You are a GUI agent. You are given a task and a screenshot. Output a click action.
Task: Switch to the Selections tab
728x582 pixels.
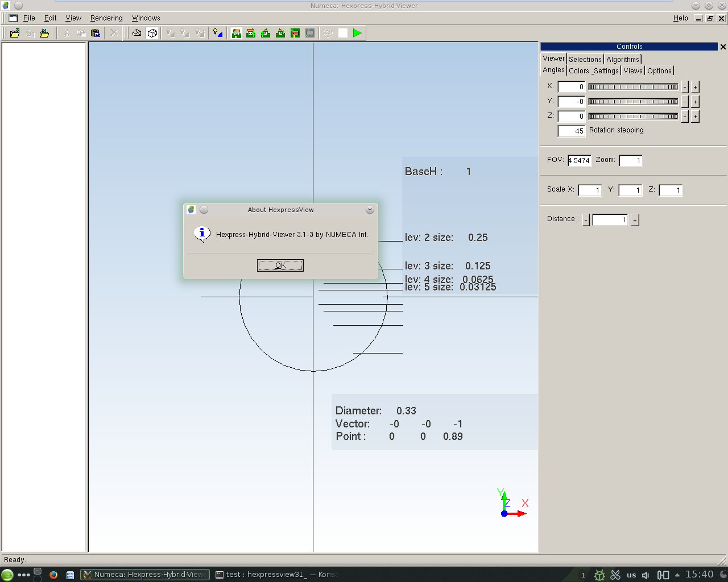click(585, 59)
